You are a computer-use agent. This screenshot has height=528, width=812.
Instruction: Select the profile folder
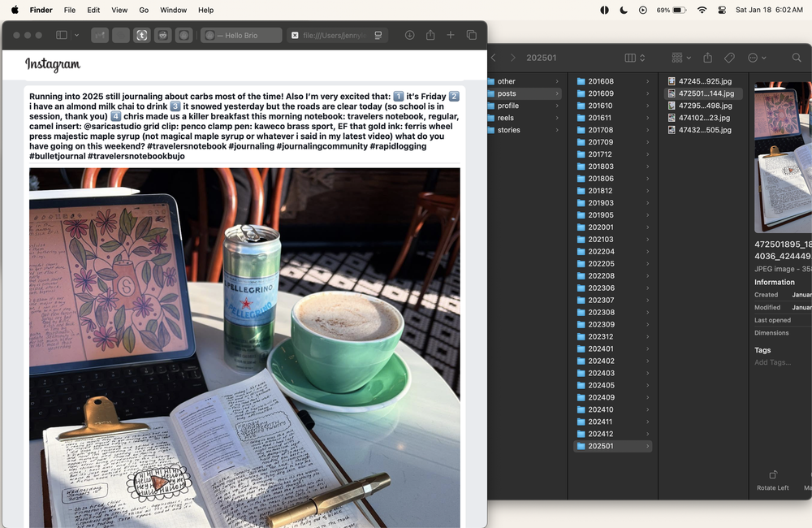523,106
